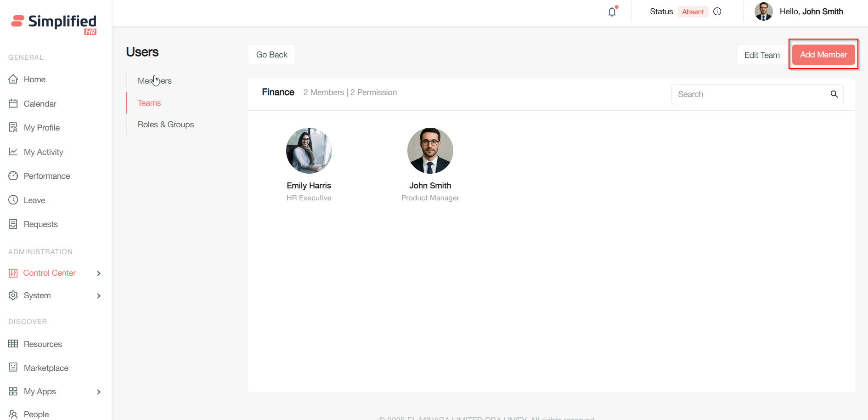The image size is (868, 420).
Task: Open Home via house icon
Action: [x=13, y=79]
